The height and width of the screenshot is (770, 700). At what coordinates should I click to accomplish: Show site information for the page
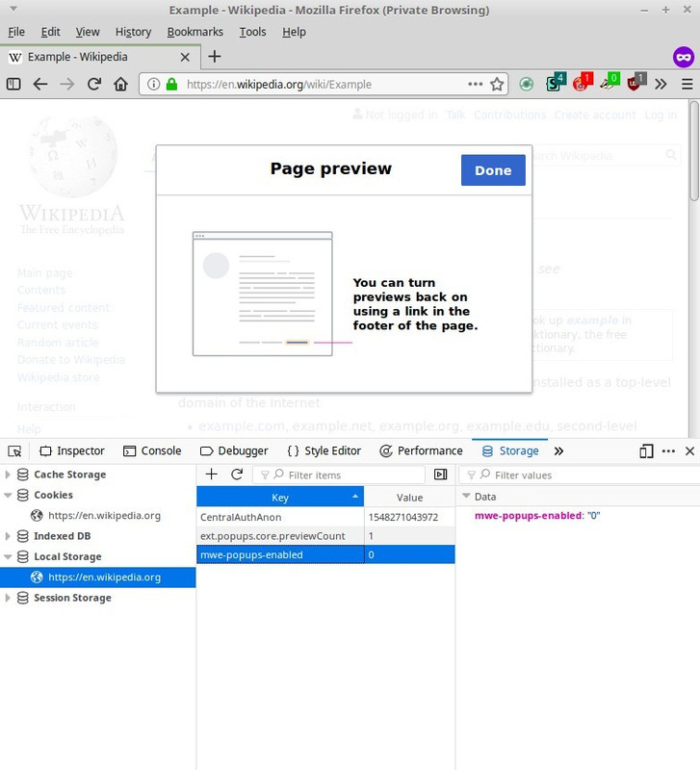click(153, 84)
